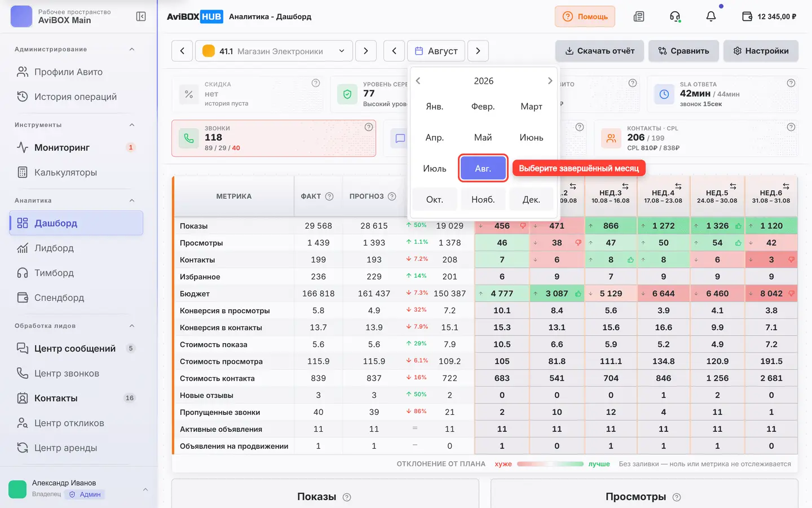Image resolution: width=812 pixels, height=508 pixels.
Task: Open Настройки button
Action: pyautogui.click(x=761, y=51)
